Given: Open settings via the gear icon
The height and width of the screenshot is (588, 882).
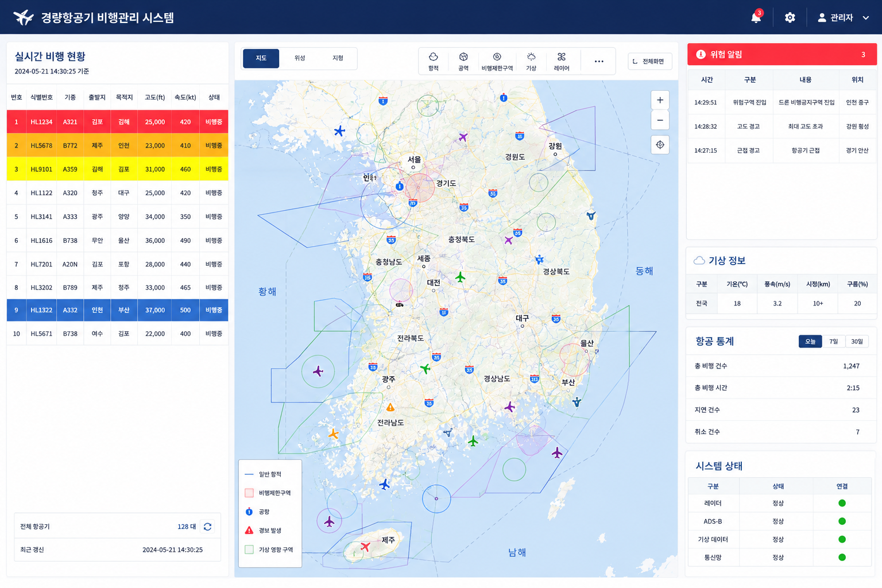Looking at the screenshot, I should pos(790,18).
